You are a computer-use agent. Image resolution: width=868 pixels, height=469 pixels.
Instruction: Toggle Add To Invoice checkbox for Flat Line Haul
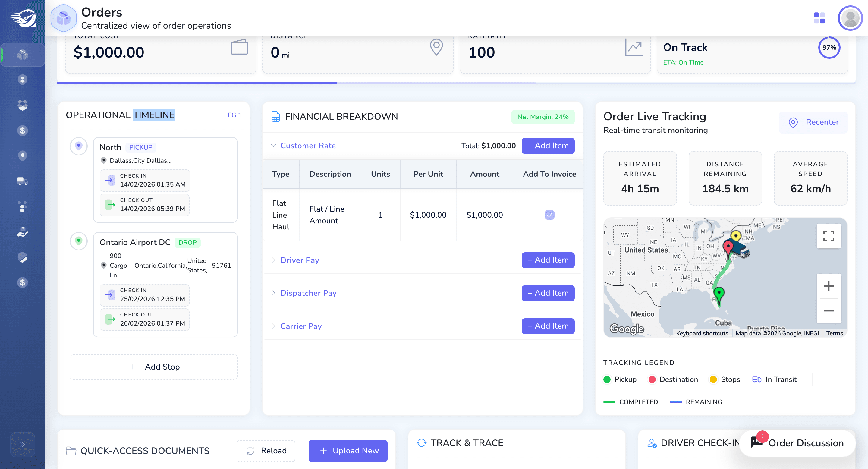(x=549, y=215)
